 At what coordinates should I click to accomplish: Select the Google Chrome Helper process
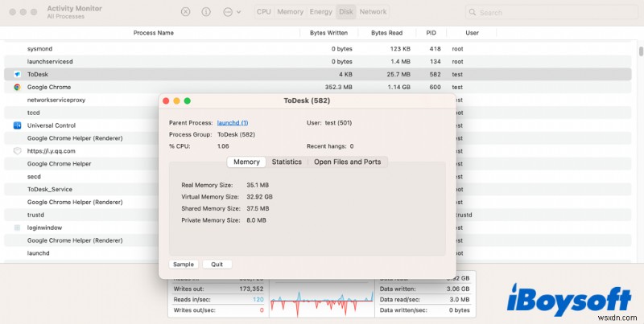59,164
